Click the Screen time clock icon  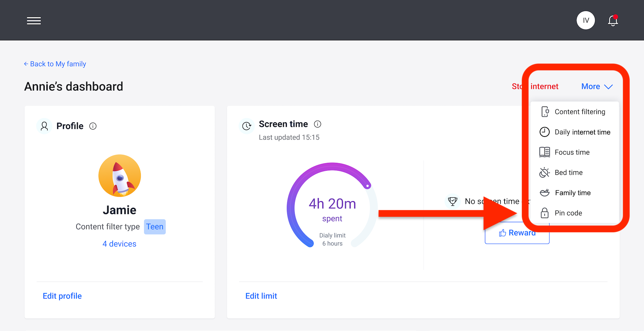coord(247,126)
